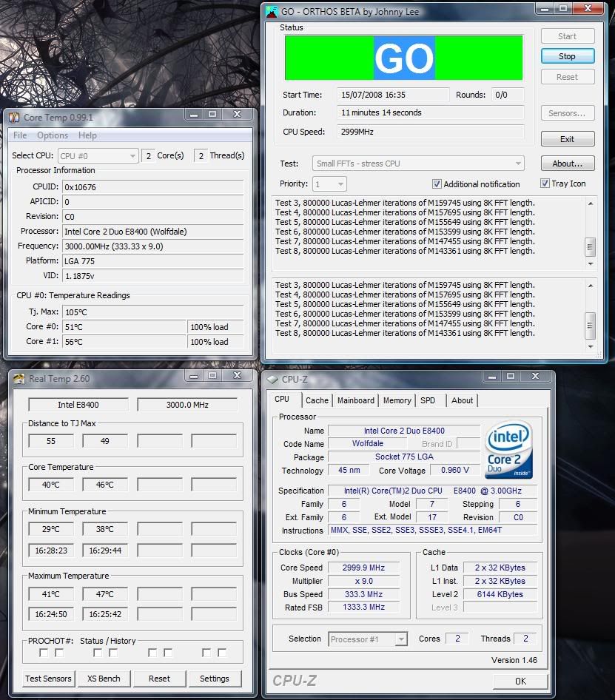This screenshot has height=700, width=615.
Task: Open Settings in Real Temp
Action: pyautogui.click(x=215, y=679)
